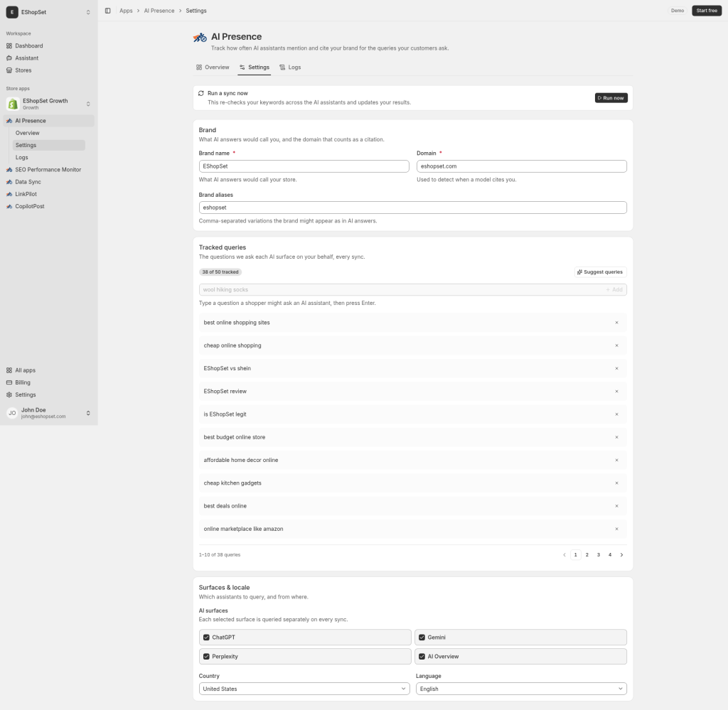Focus the Brand name input field
The height and width of the screenshot is (710, 728).
point(304,166)
